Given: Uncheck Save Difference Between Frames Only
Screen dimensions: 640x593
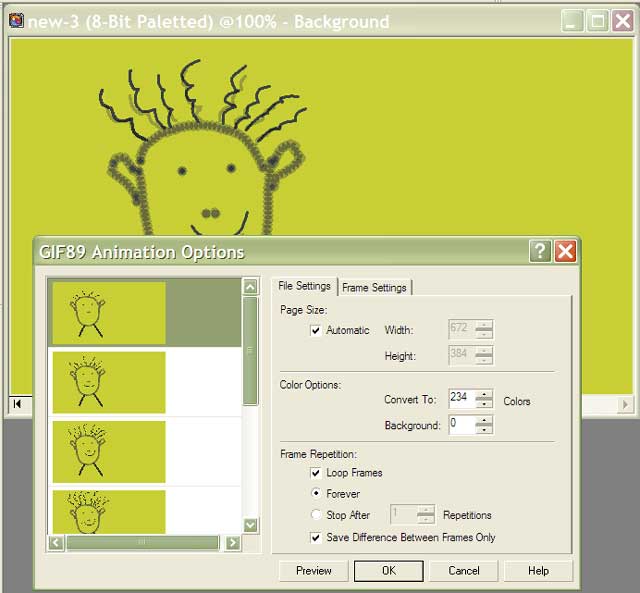Looking at the screenshot, I should pyautogui.click(x=316, y=537).
